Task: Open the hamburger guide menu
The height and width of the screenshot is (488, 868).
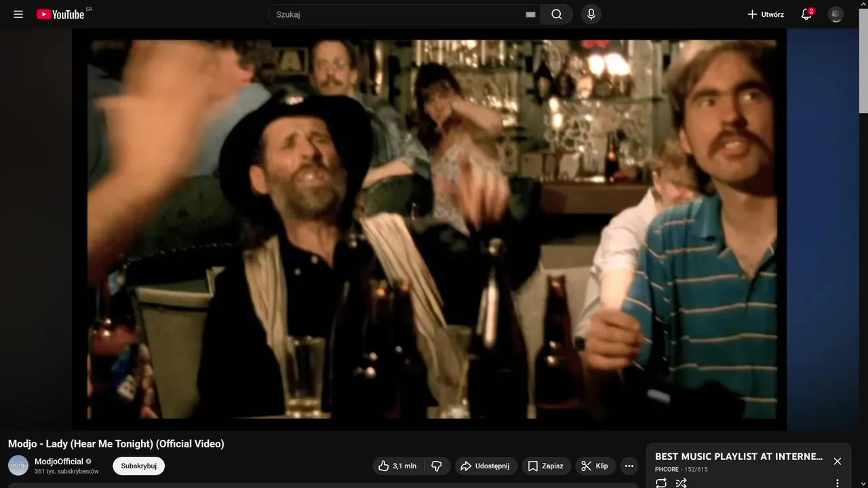Action: click(18, 14)
